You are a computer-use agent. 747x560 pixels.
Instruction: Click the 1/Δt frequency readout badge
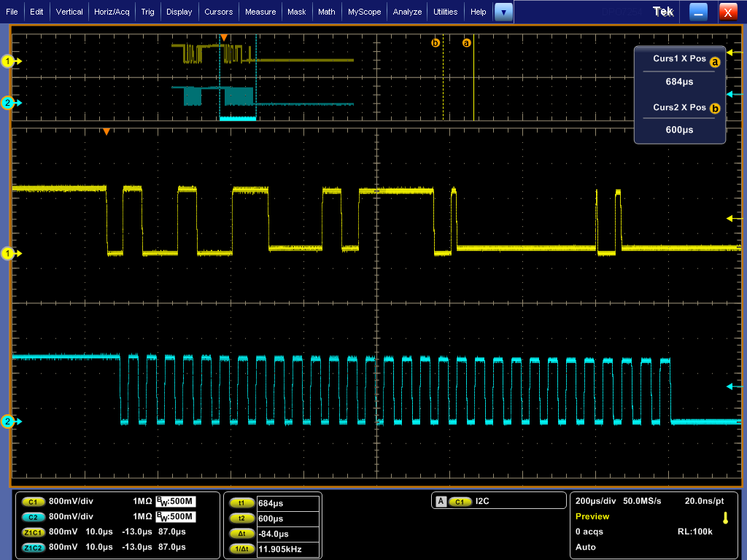(x=241, y=549)
